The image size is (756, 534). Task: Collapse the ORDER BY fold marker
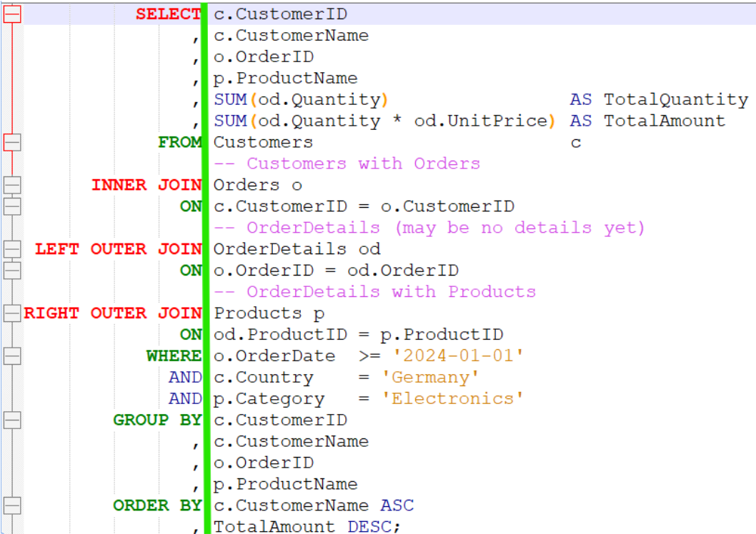pos(12,505)
